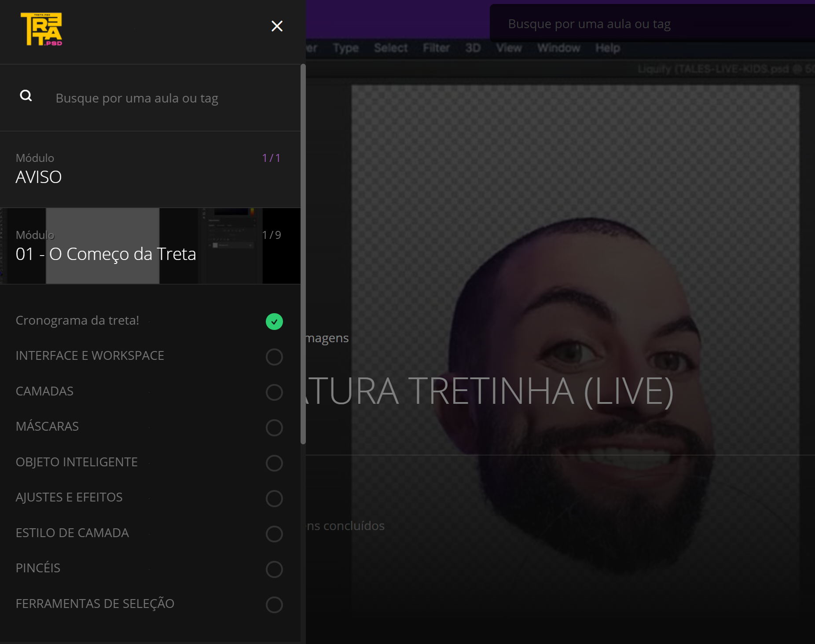Open the Cronograma da treta! lesson
This screenshot has height=644, width=815.
coord(77,321)
